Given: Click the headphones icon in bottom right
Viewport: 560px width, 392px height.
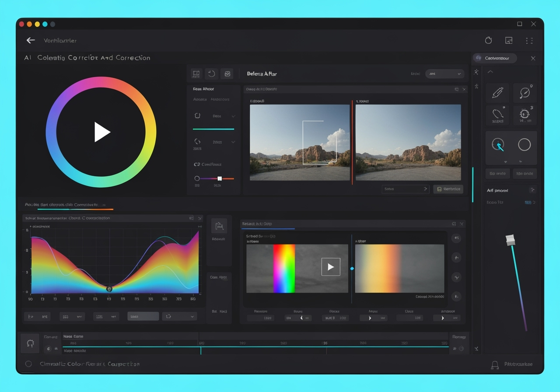Looking at the screenshot, I should point(495,364).
